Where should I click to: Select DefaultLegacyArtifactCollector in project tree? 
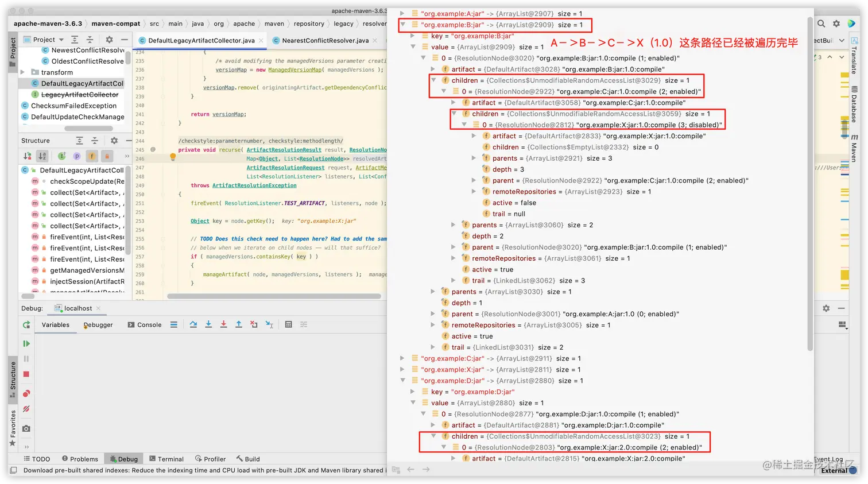point(77,83)
